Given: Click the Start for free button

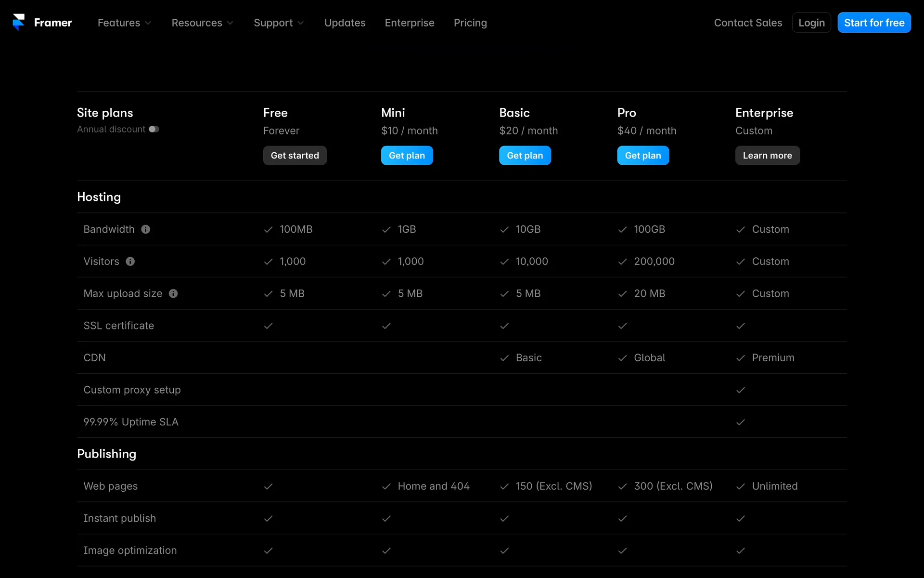Looking at the screenshot, I should [x=874, y=23].
